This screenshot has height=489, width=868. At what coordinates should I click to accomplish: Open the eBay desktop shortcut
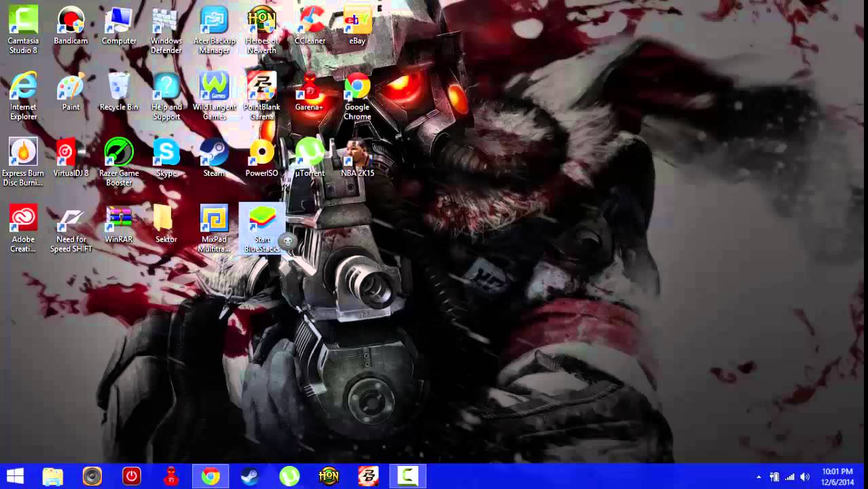tap(357, 26)
